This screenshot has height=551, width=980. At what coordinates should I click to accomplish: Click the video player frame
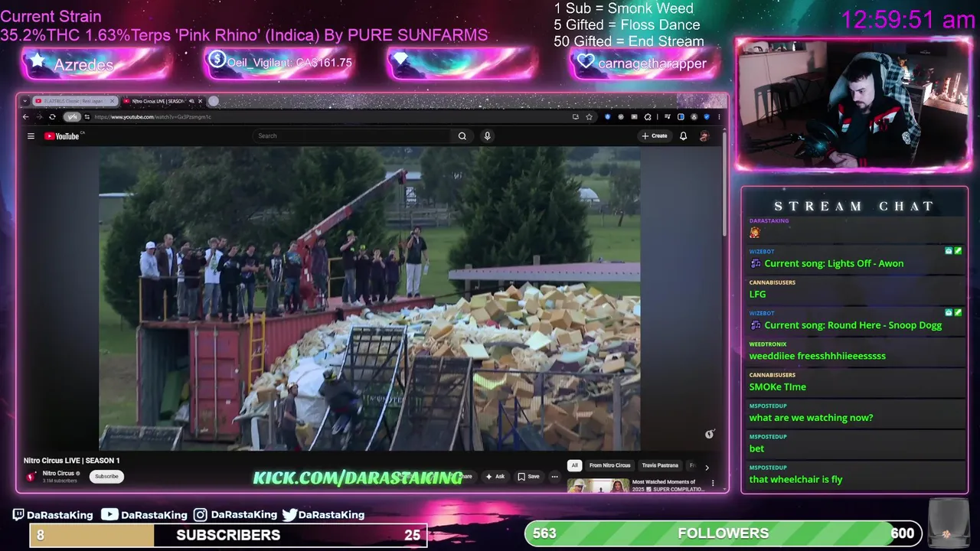[x=370, y=298]
